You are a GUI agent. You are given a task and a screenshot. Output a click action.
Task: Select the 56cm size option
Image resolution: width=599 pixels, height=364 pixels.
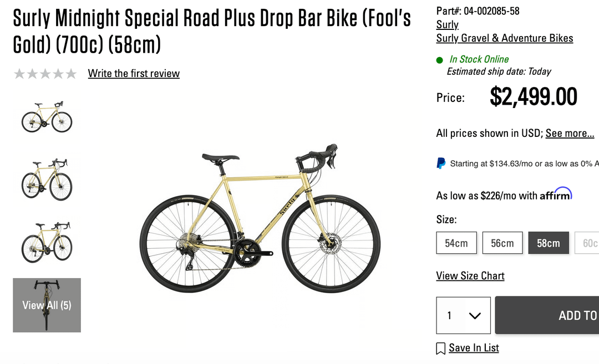coord(502,243)
